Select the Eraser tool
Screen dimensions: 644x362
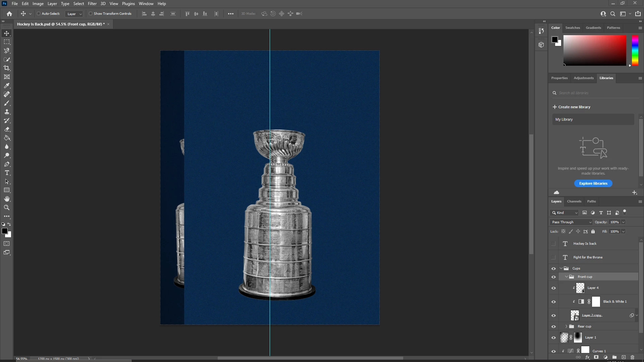click(x=7, y=129)
